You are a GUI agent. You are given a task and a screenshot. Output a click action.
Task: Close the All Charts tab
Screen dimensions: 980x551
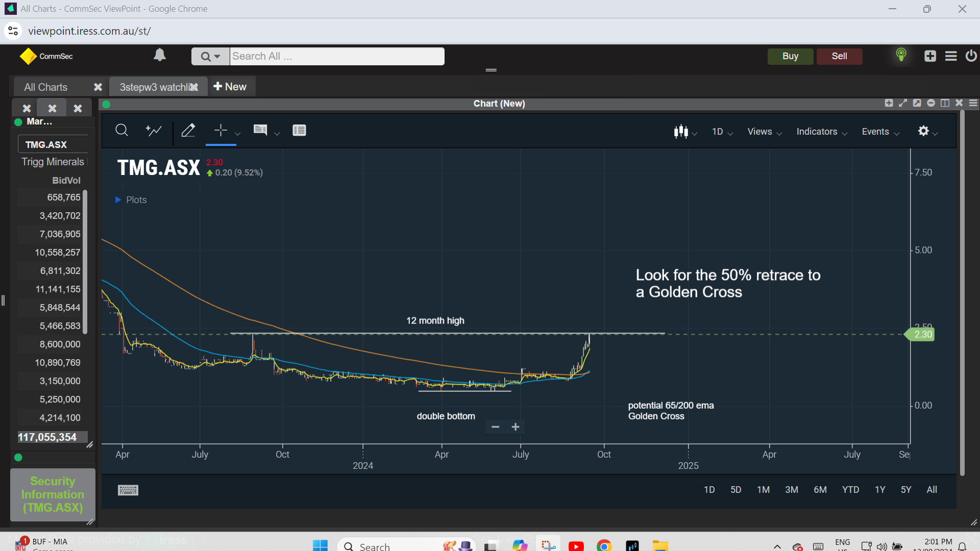pyautogui.click(x=98, y=87)
